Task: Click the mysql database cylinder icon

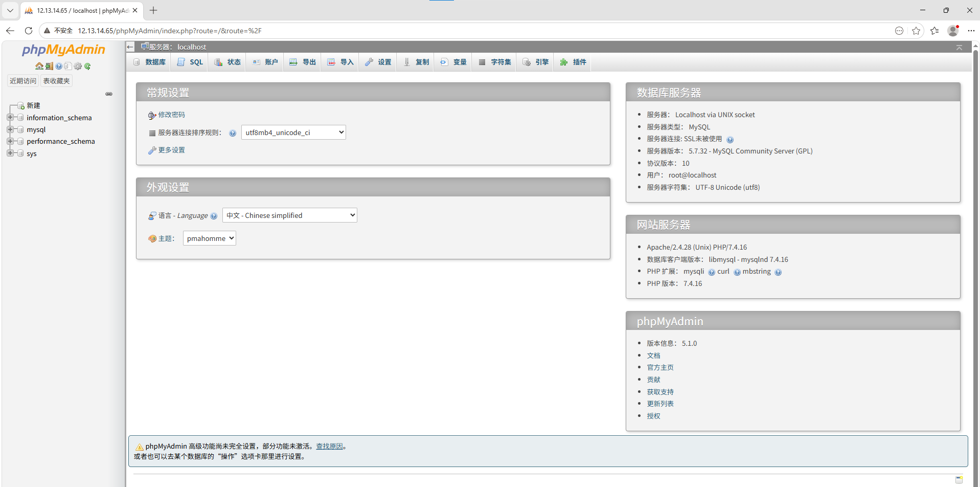Action: click(x=20, y=129)
